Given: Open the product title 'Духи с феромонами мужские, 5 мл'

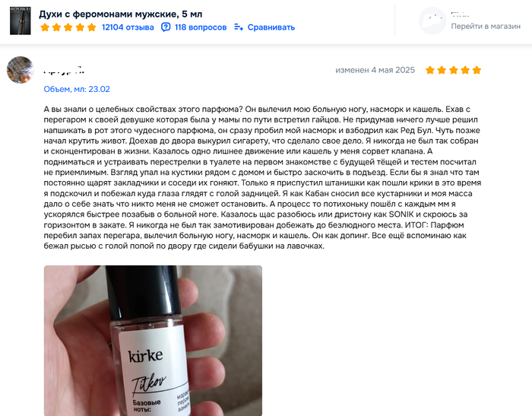Looking at the screenshot, I should click(120, 14).
